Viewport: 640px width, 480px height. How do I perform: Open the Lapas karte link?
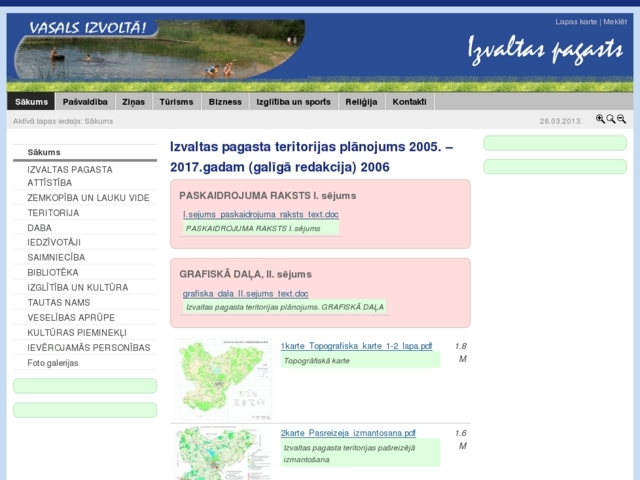tap(576, 22)
